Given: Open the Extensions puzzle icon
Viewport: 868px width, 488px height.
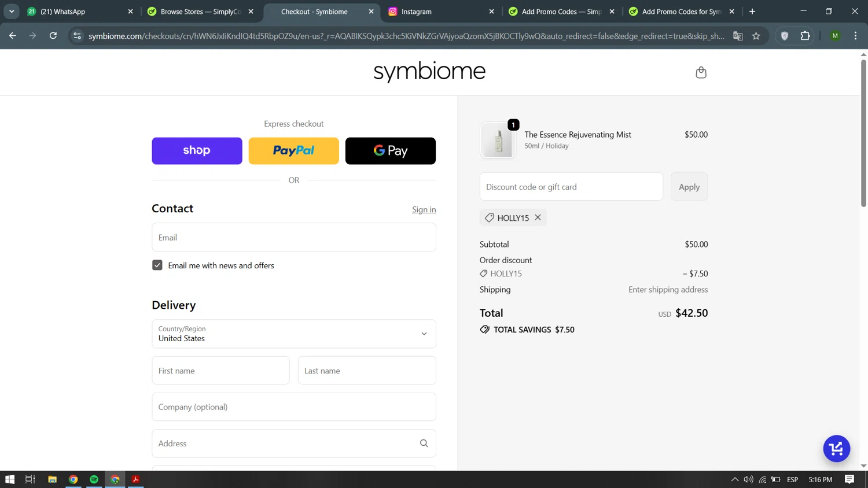Looking at the screenshot, I should click(805, 36).
